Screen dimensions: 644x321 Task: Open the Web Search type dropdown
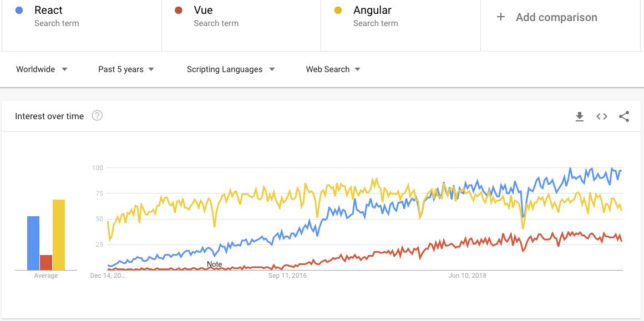coord(333,69)
